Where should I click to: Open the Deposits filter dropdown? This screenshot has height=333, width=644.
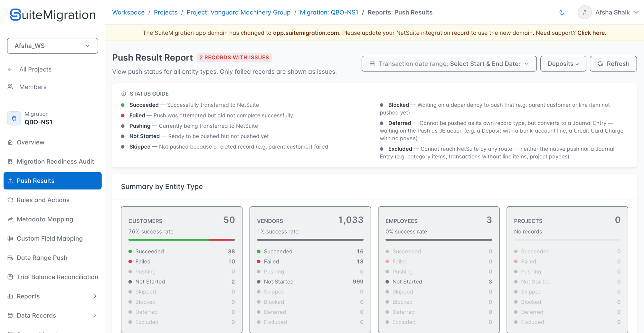563,64
